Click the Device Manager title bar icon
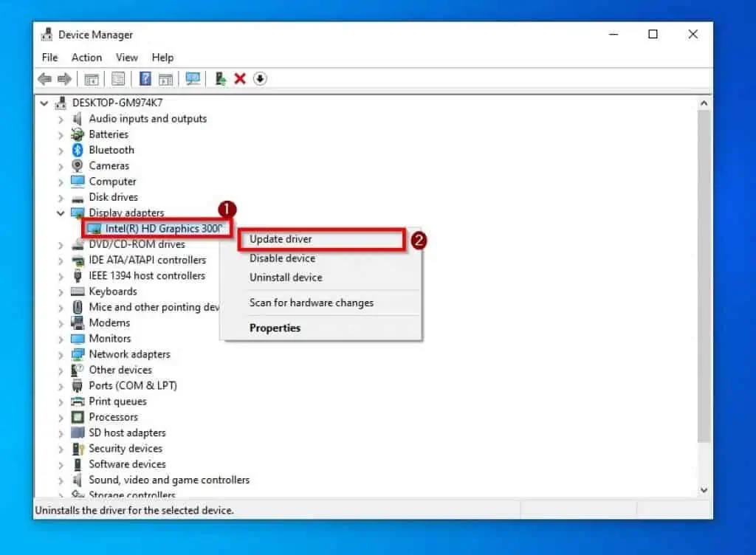This screenshot has width=756, height=555. (47, 34)
